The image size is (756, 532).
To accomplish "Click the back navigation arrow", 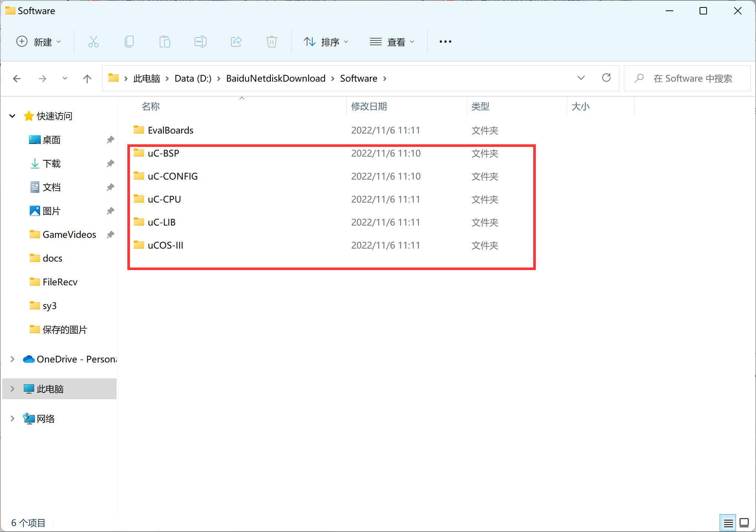I will pyautogui.click(x=17, y=78).
